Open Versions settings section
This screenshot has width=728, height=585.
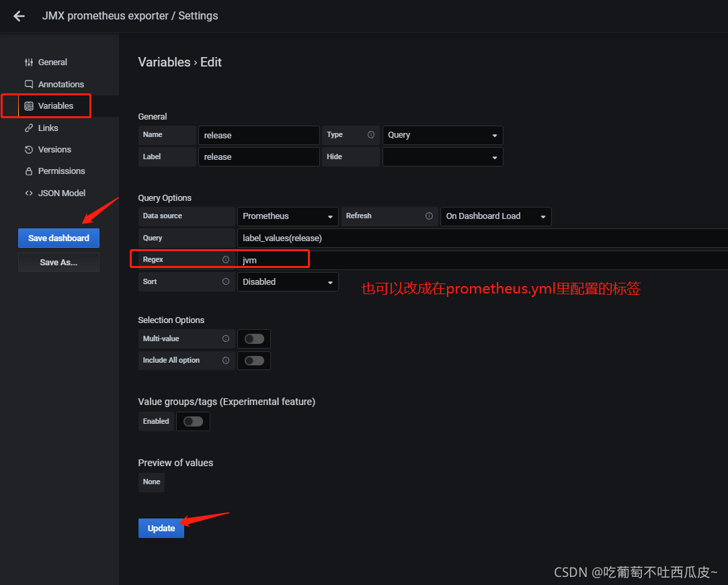[x=54, y=149]
